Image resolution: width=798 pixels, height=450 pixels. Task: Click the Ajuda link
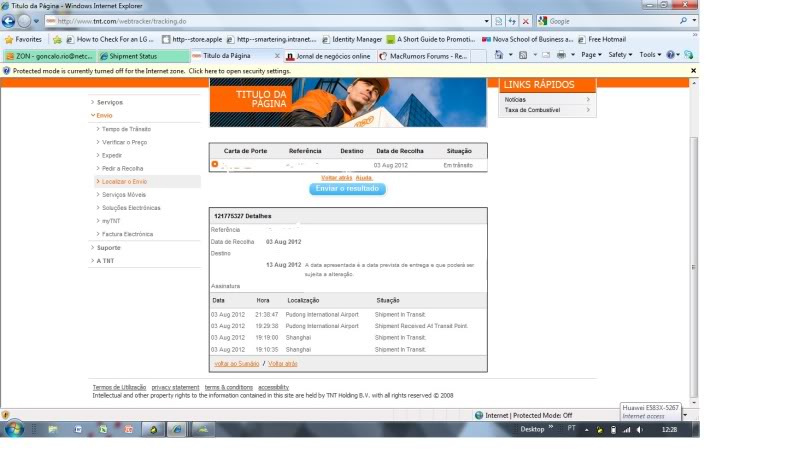[x=364, y=178]
